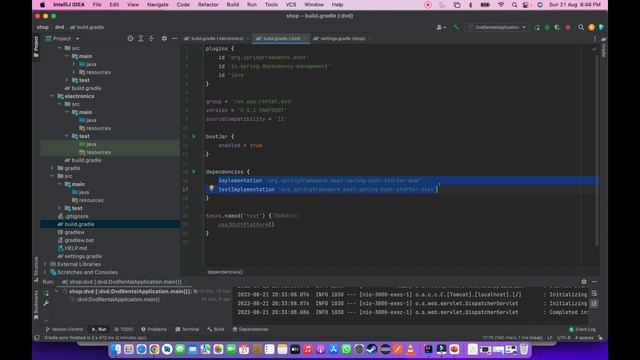Viewport: 640px width, 360px height.
Task: Click Bookmarks tool window stripe button
Action: click(x=36, y=305)
